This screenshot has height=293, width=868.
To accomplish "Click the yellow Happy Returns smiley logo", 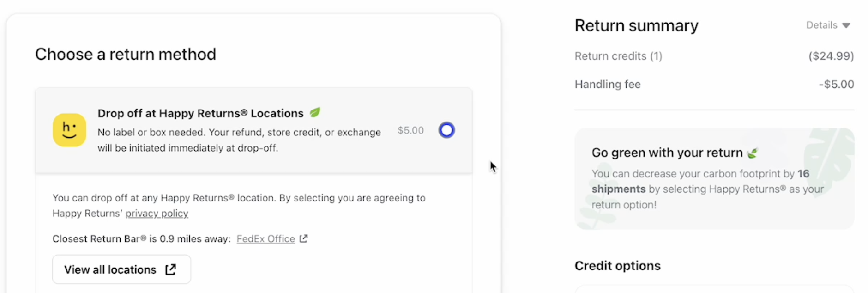I will 69,130.
